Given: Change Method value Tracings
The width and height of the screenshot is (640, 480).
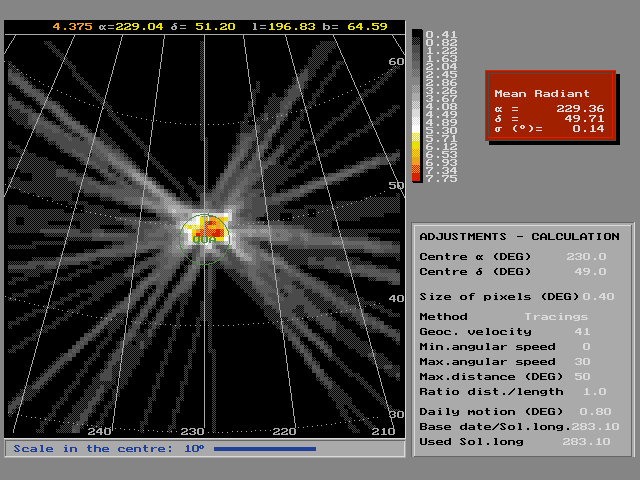Looking at the screenshot, I should (556, 317).
